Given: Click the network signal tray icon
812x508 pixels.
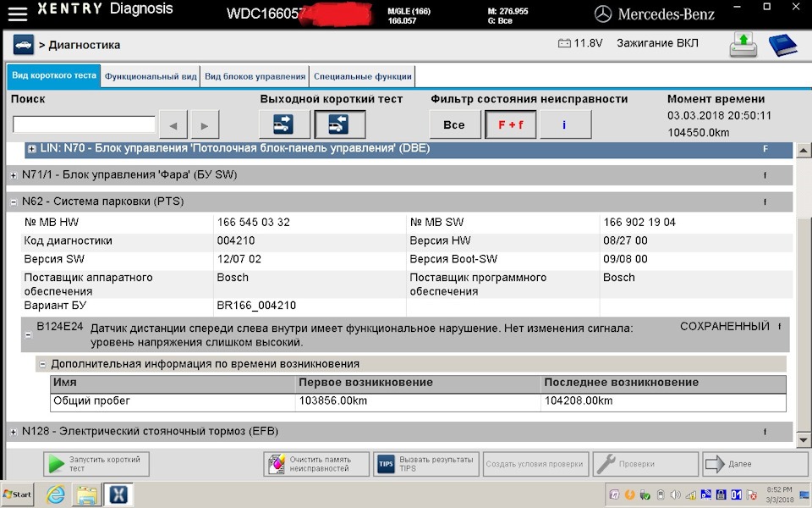Looking at the screenshot, I should click(x=690, y=494).
